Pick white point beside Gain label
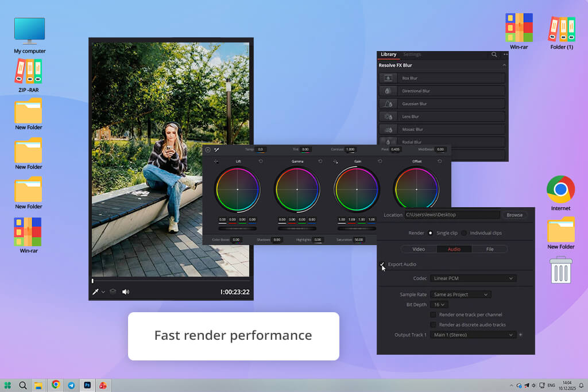The height and width of the screenshot is (392, 588). (x=335, y=161)
